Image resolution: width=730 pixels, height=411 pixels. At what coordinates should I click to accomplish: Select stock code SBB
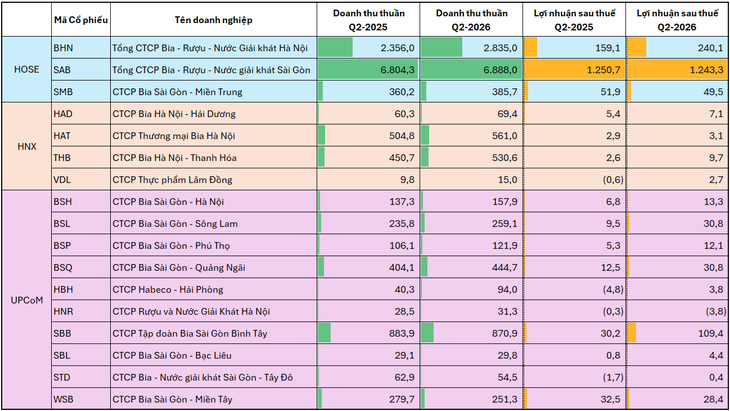point(62,333)
